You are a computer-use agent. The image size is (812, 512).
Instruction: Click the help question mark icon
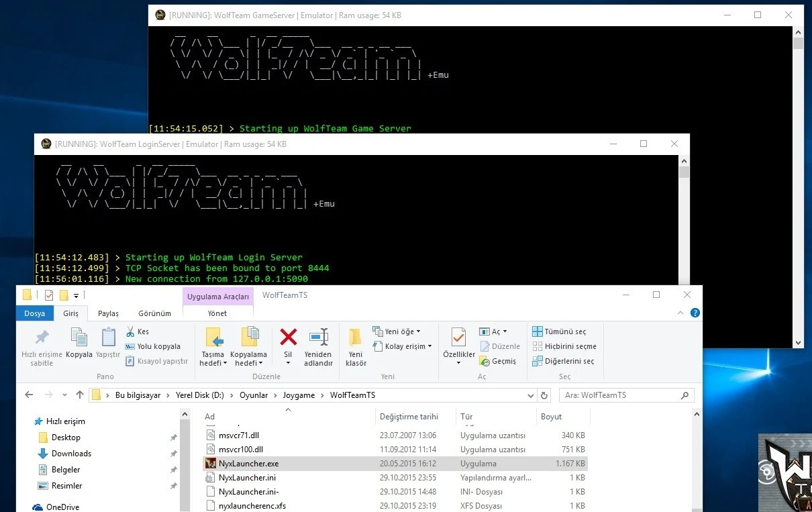[x=695, y=313]
